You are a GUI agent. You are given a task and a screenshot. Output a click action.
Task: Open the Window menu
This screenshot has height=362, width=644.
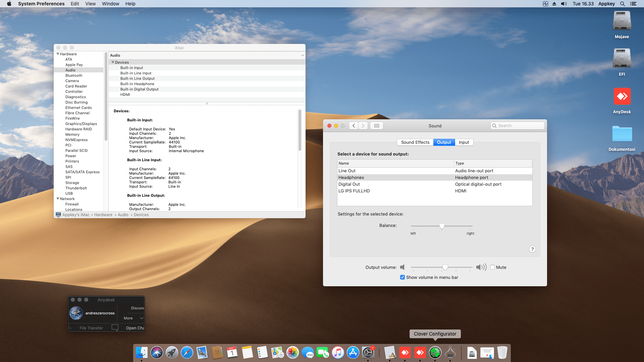tap(110, 4)
